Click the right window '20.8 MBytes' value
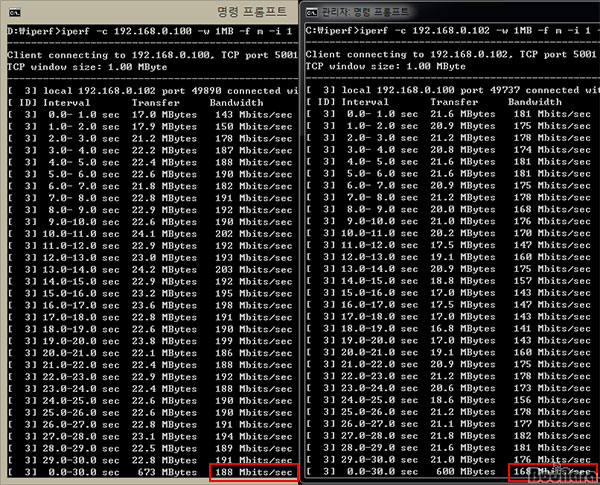Screen dimensions: 600x485 coord(463,150)
